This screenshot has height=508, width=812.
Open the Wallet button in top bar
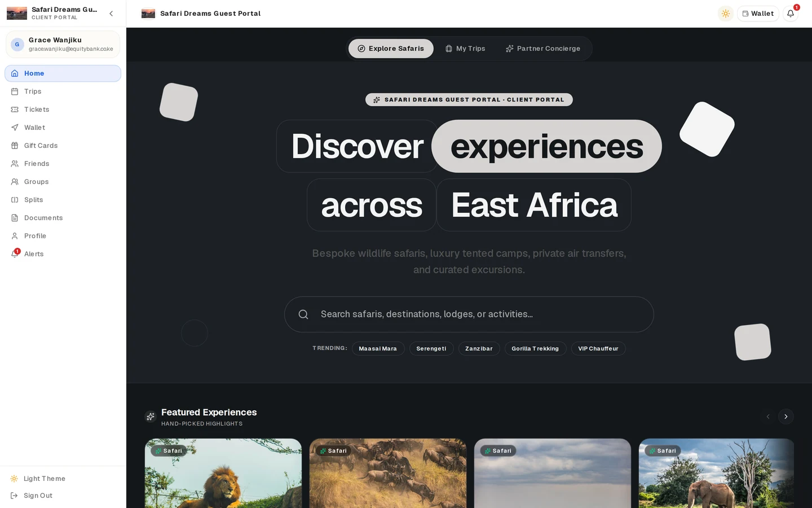point(758,14)
